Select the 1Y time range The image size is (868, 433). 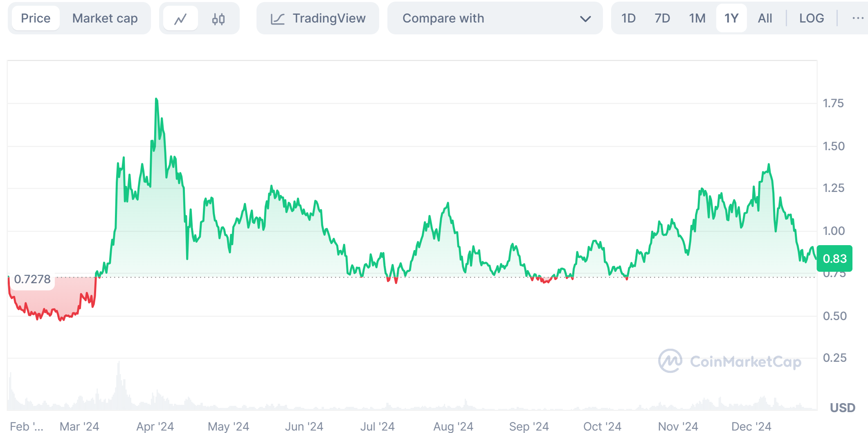coord(731,18)
